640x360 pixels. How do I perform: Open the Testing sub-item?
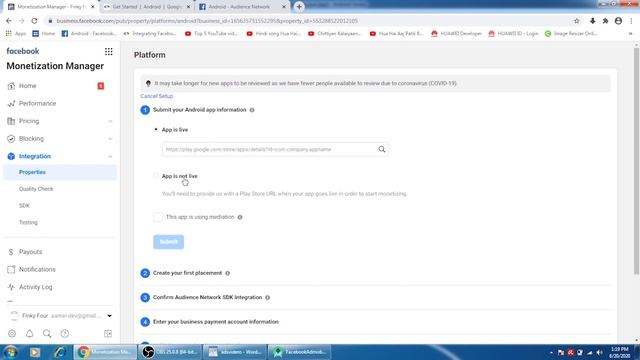click(28, 222)
